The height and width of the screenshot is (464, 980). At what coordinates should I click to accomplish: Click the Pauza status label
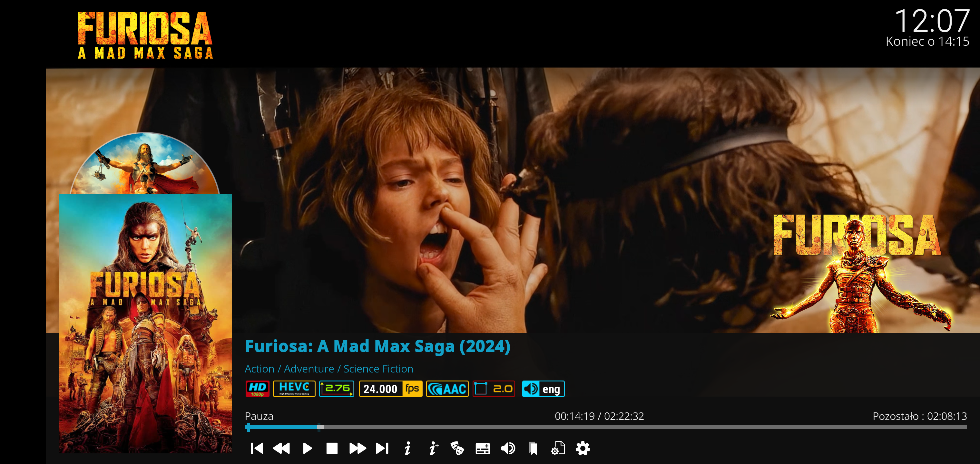[259, 416]
